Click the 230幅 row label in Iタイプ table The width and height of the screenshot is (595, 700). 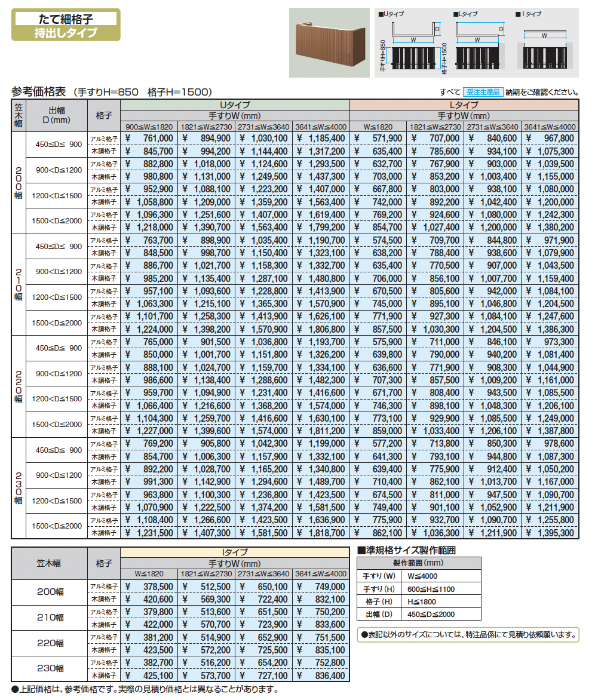click(50, 668)
